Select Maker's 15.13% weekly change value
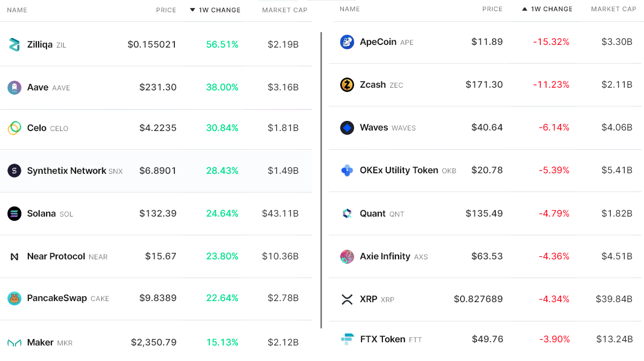 [x=222, y=342]
